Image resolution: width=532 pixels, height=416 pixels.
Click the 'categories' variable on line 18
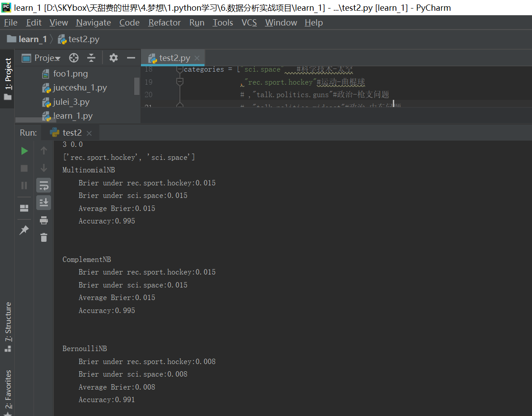204,69
